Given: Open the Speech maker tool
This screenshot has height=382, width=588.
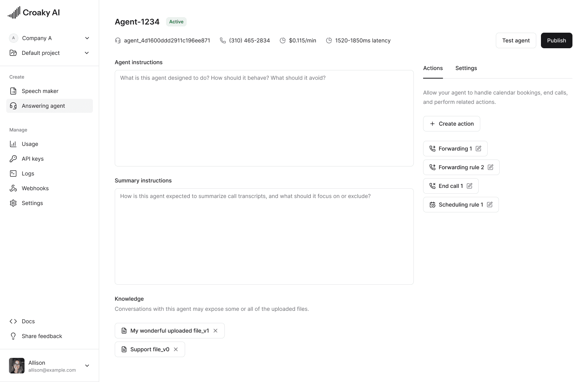Looking at the screenshot, I should click(x=40, y=91).
